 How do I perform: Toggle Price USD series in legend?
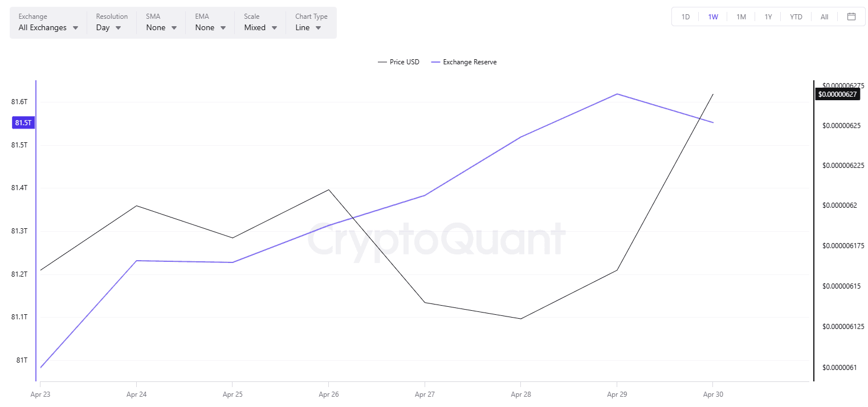(398, 62)
